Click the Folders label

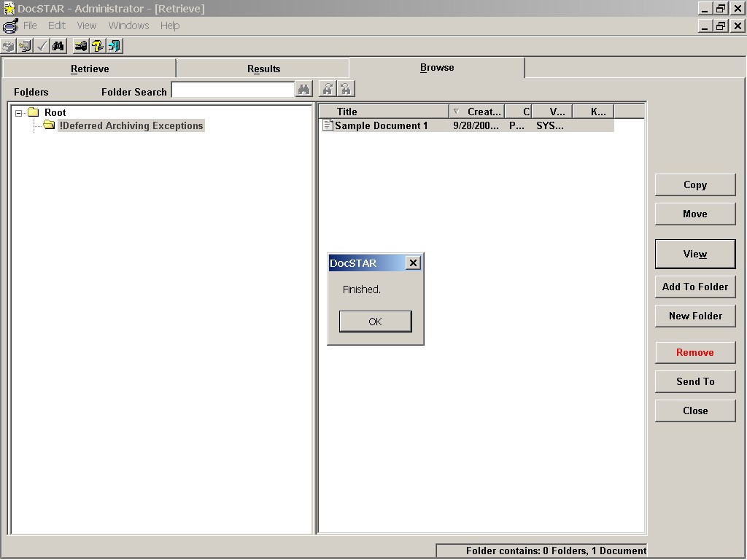click(31, 92)
